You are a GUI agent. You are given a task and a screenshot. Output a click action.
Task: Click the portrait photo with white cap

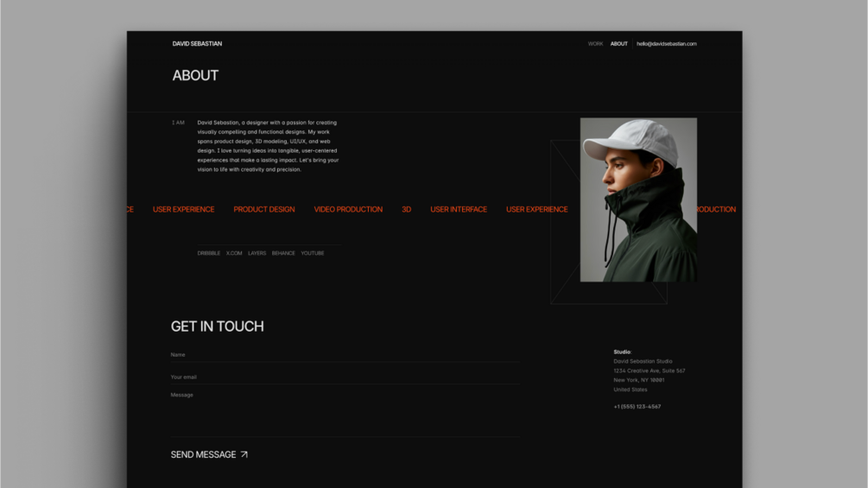tap(638, 200)
